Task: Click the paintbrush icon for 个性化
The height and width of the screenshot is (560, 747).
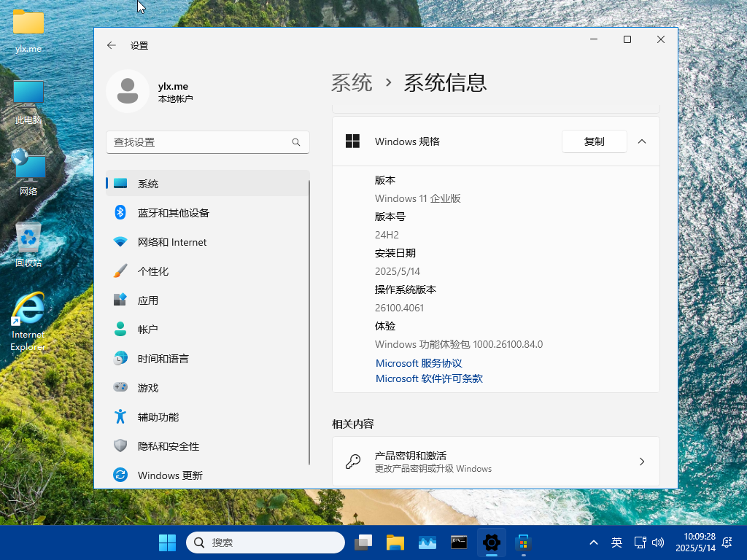Action: pos(120,271)
